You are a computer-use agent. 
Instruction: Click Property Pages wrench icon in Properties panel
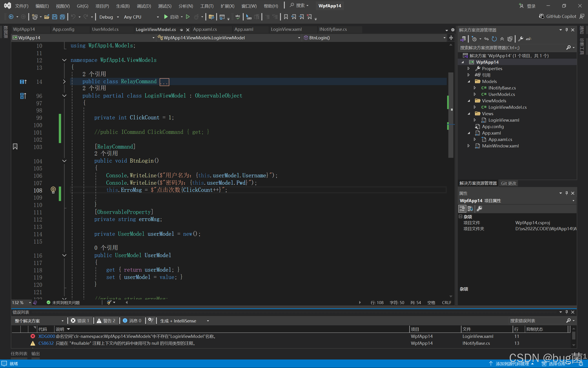[x=479, y=209]
